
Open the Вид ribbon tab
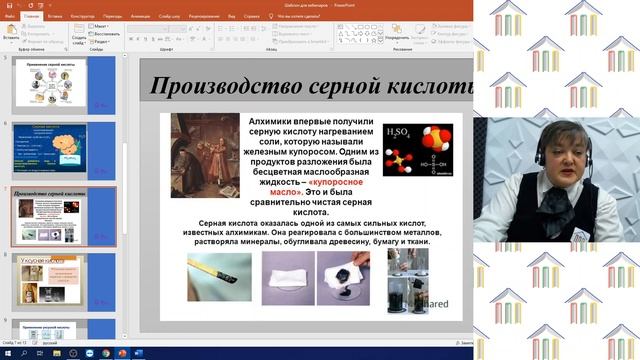231,16
